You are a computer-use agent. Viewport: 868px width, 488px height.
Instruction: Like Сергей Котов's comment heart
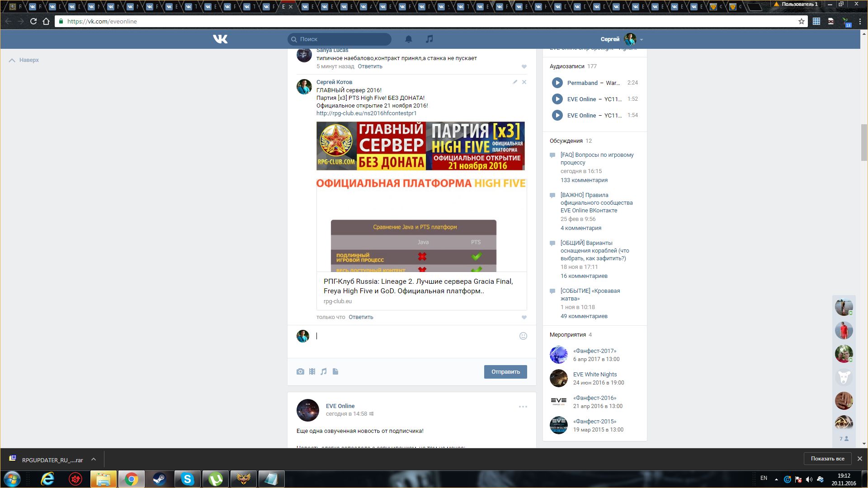click(524, 317)
